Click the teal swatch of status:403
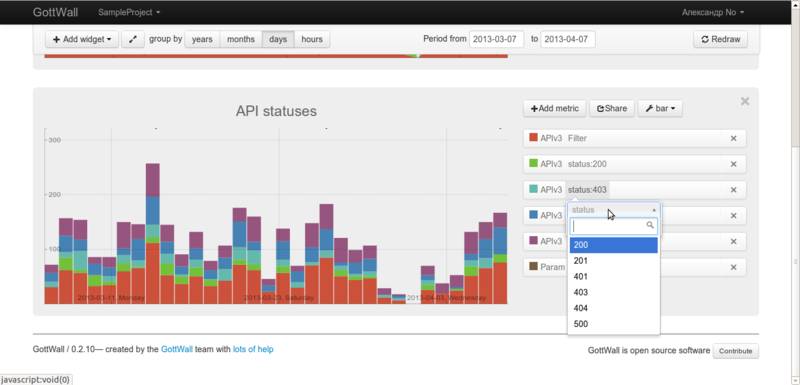 [534, 189]
